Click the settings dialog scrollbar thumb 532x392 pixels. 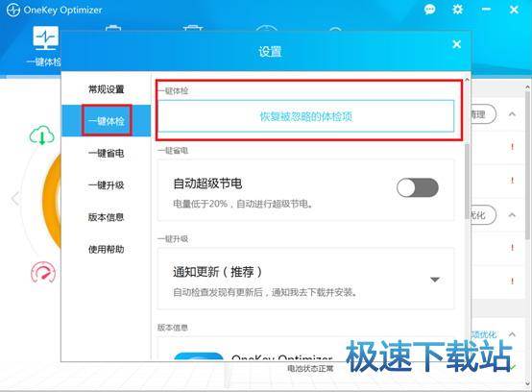(x=468, y=182)
